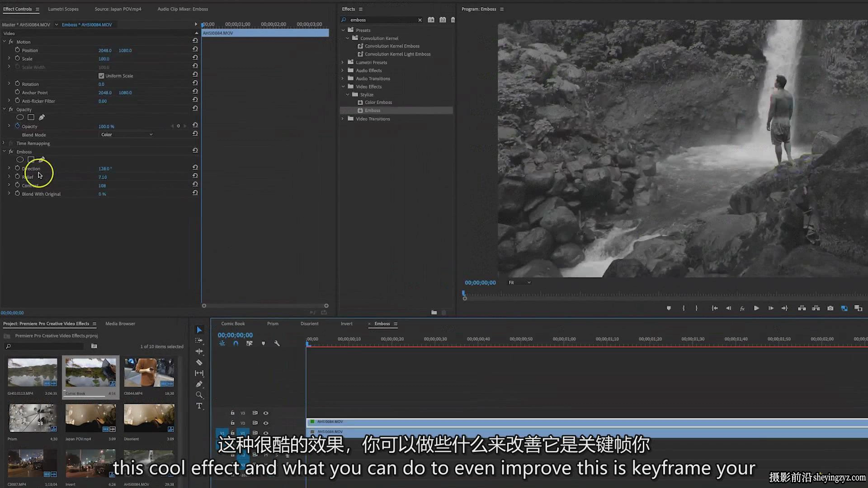Clear the emboss search in Effects panel
The height and width of the screenshot is (488, 868).
[420, 20]
